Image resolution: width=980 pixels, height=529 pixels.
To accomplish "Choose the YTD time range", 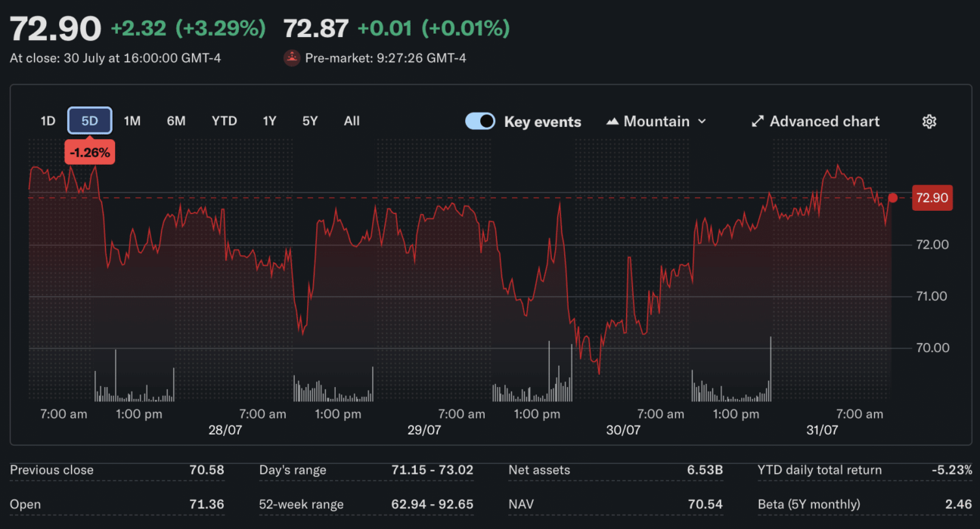I will pos(225,121).
